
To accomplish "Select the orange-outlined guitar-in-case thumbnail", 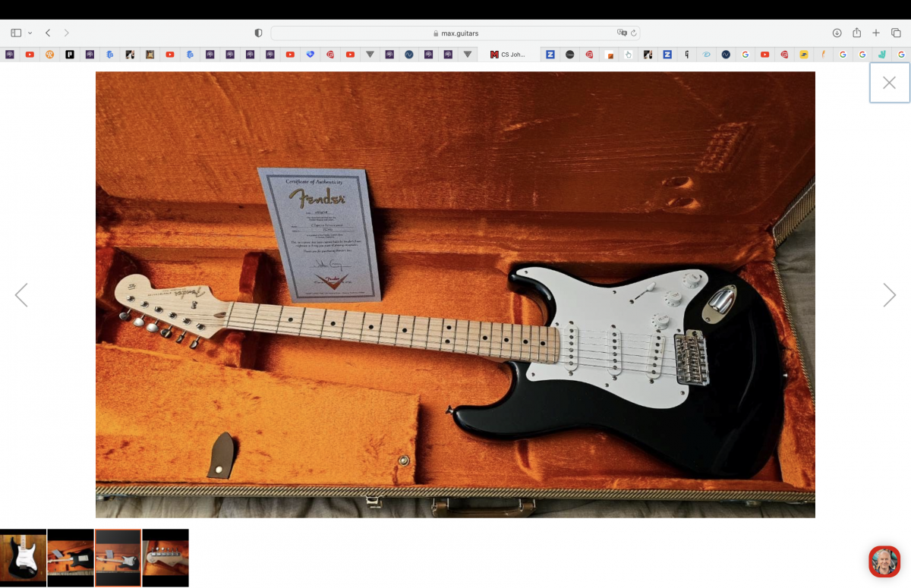I will [118, 558].
